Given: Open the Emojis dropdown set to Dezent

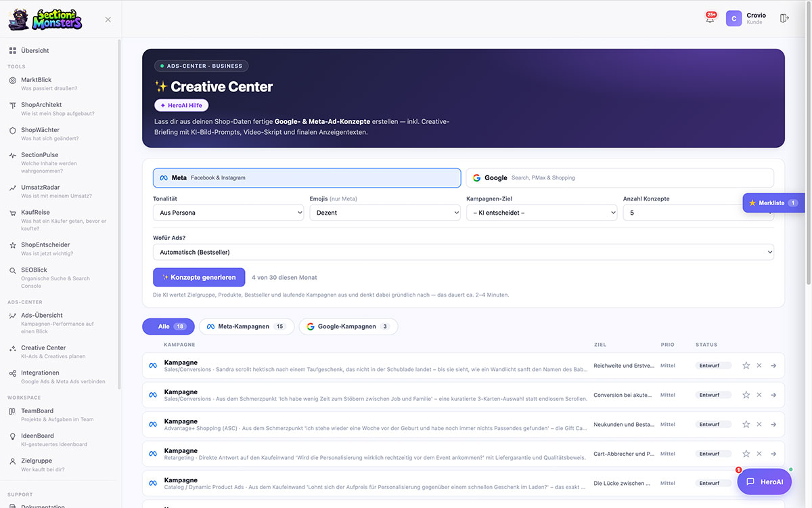Looking at the screenshot, I should point(385,213).
